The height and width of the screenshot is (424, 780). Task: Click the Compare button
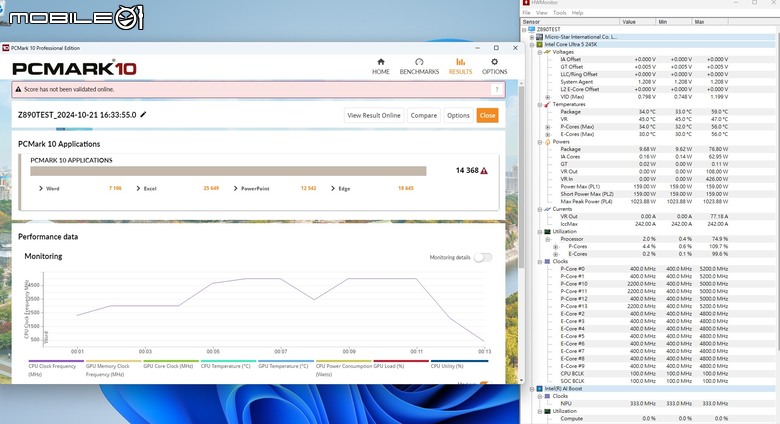[x=423, y=115]
